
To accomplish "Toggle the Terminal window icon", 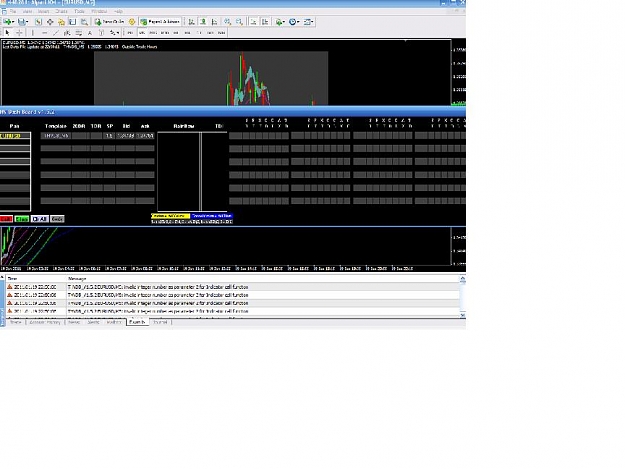I will pos(73,22).
